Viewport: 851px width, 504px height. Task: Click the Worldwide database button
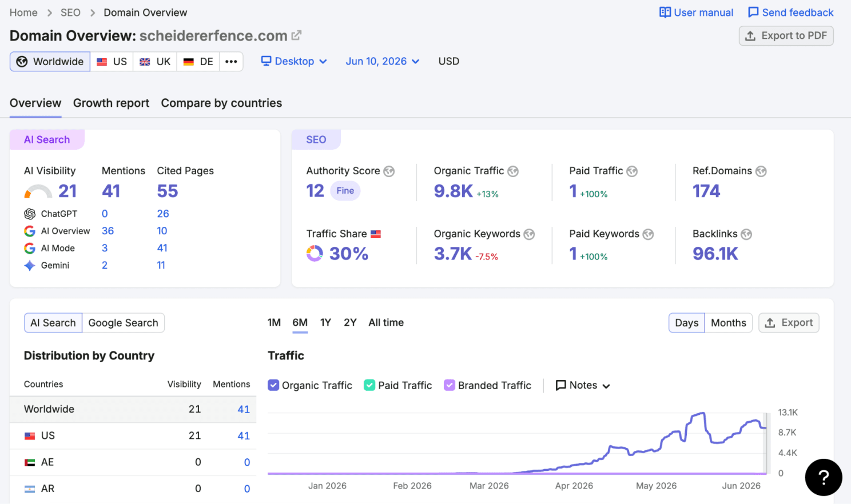[x=50, y=62]
